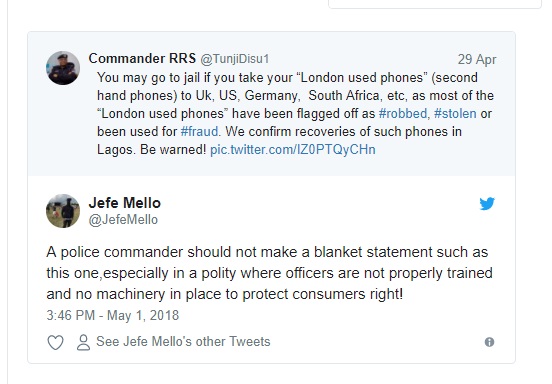Open the 29 Apr tweet date
Image resolution: width=552 pixels, height=384 pixels.
477,59
